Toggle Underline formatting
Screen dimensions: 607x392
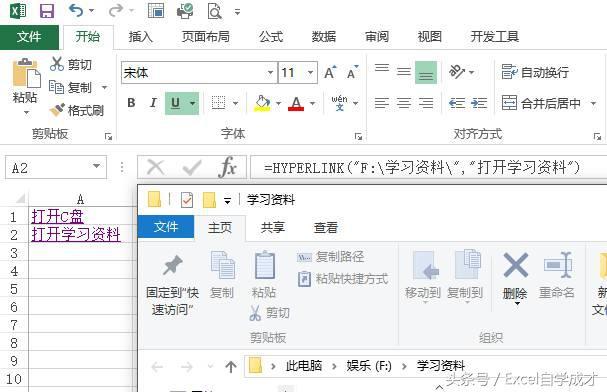click(x=175, y=103)
